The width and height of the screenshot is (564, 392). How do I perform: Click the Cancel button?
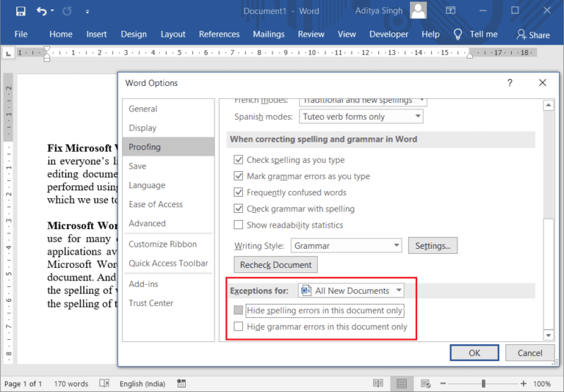point(529,353)
